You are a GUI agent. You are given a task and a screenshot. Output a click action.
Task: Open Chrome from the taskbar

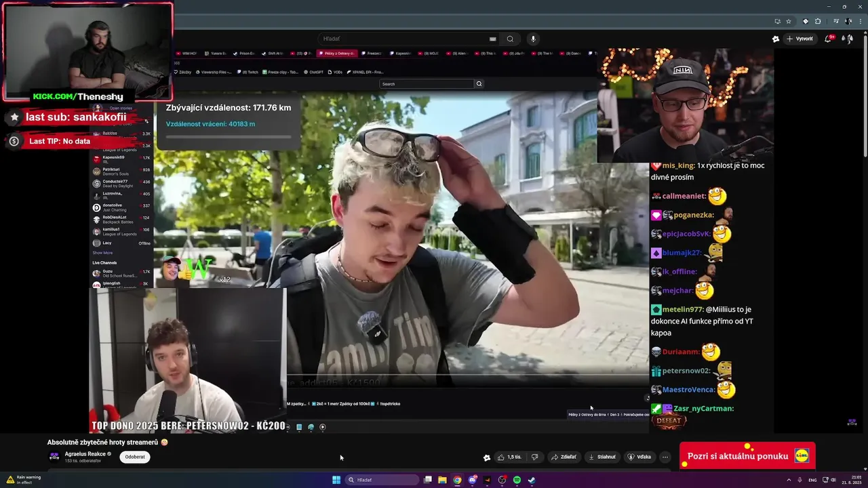point(457,480)
